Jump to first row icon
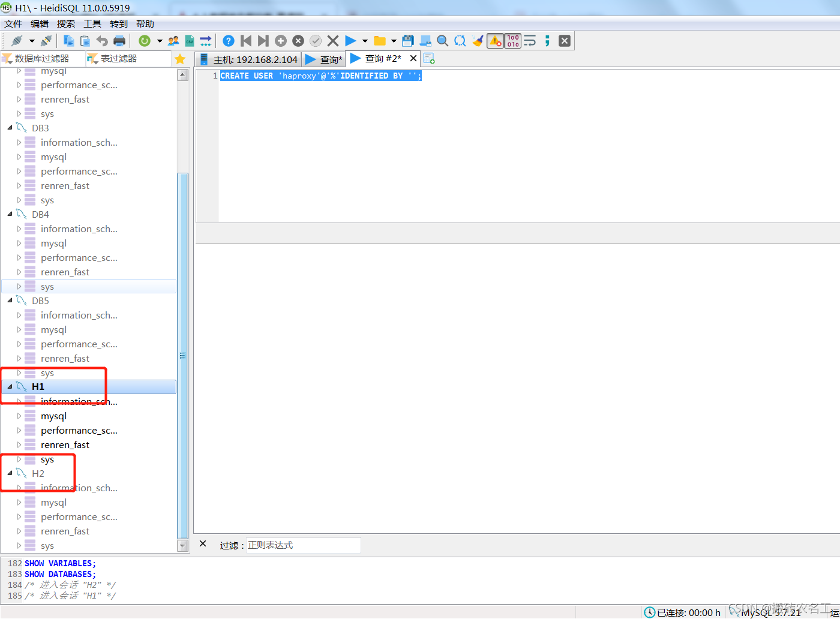 click(x=245, y=41)
